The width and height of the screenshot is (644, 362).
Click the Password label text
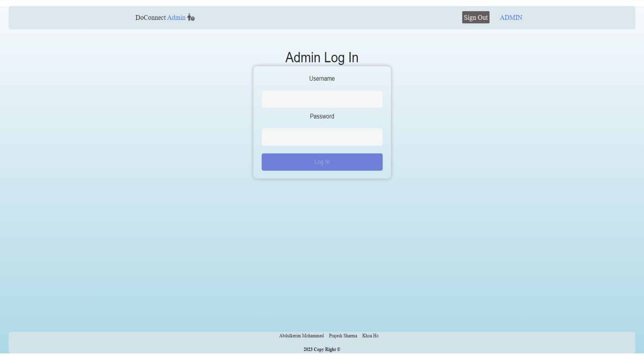(322, 116)
